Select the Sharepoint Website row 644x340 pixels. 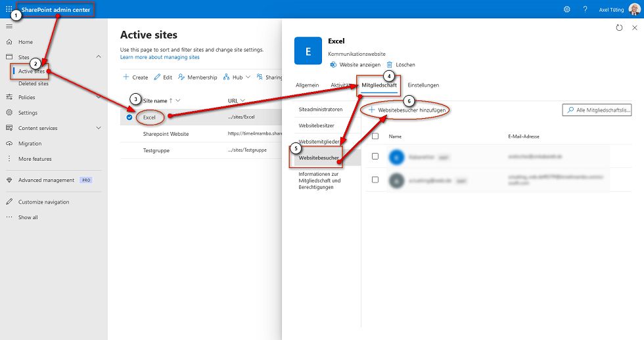[x=201, y=134]
